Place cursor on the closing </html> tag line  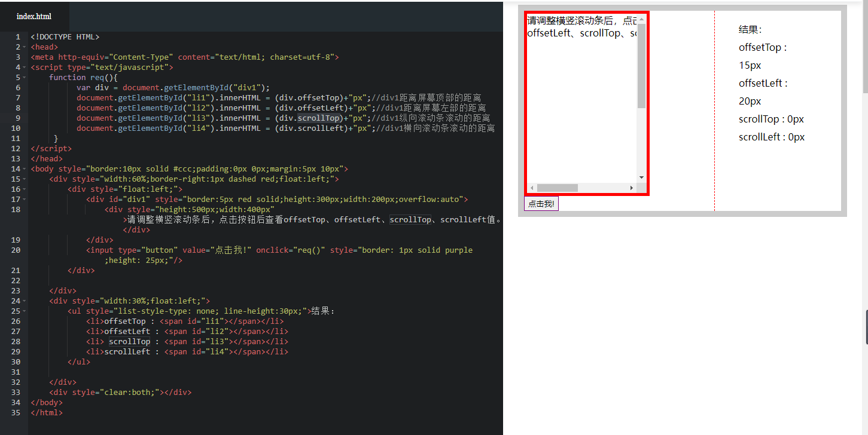click(47, 413)
